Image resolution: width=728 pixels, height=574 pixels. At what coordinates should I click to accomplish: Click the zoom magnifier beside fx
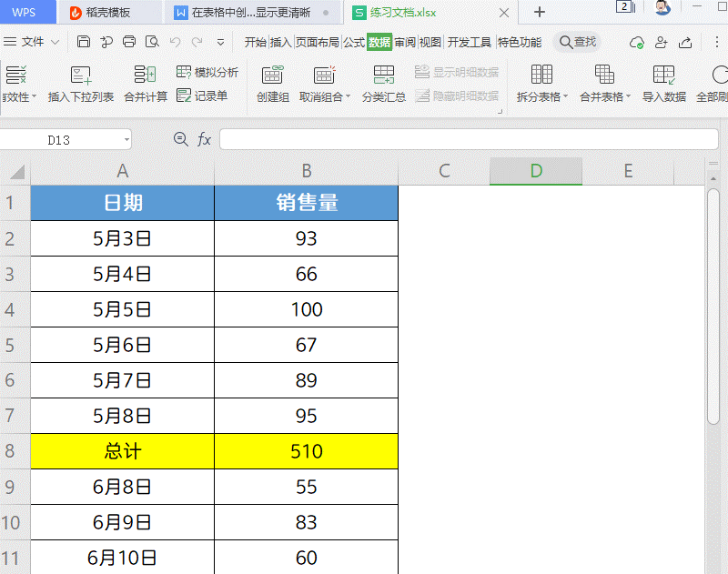180,139
